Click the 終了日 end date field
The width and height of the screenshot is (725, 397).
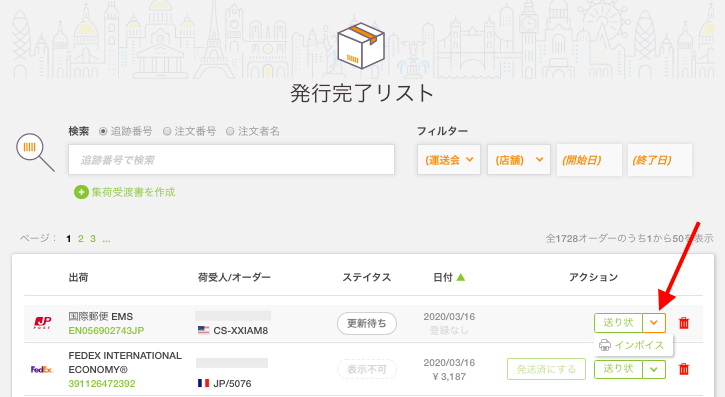(660, 160)
